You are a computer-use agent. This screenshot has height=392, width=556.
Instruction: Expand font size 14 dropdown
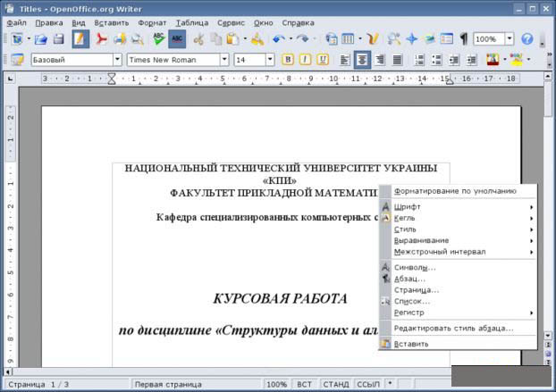270,60
